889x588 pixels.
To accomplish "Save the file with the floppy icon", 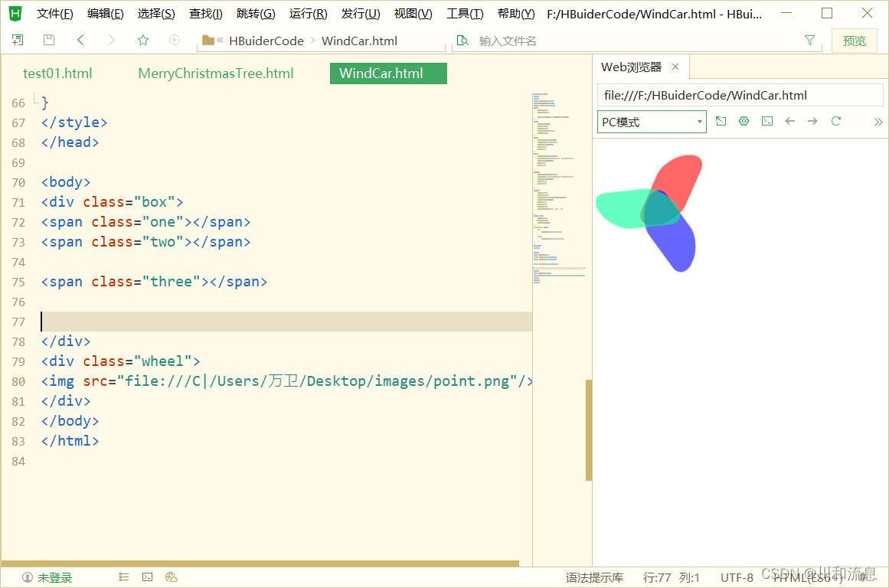I will (x=49, y=40).
